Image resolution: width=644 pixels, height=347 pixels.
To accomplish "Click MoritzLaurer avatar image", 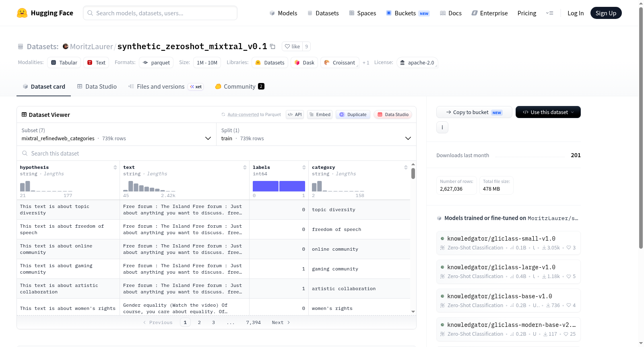I will 66,46.
